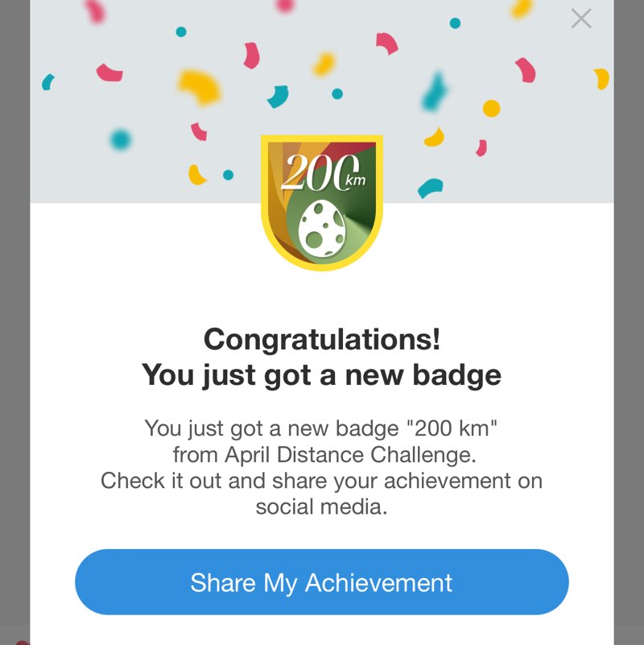
Task: Click the teal confetti piece right of badge
Action: pos(430,188)
